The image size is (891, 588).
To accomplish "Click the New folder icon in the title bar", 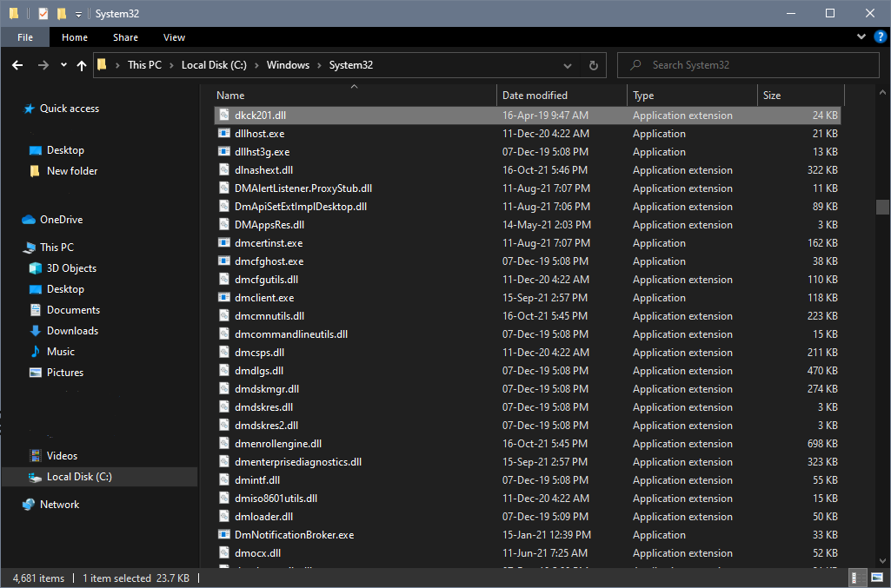I will [62, 13].
